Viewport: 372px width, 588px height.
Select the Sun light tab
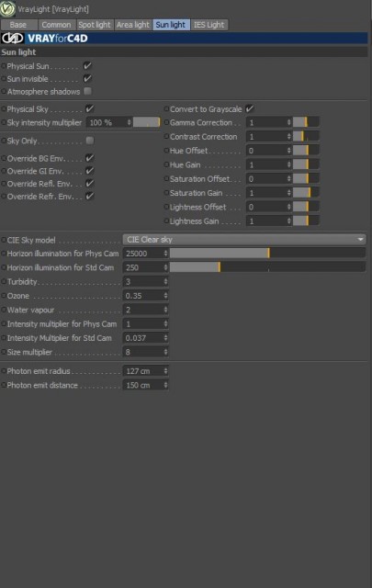pos(171,25)
